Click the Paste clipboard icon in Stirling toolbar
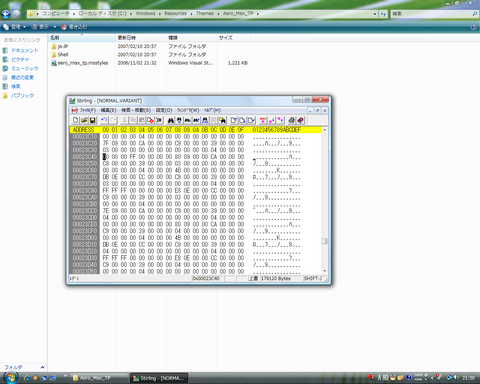The height and width of the screenshot is (384, 480). [142, 120]
